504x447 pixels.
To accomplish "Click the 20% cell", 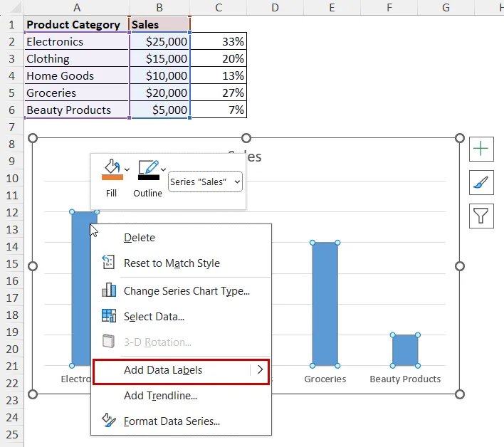I will coord(219,58).
